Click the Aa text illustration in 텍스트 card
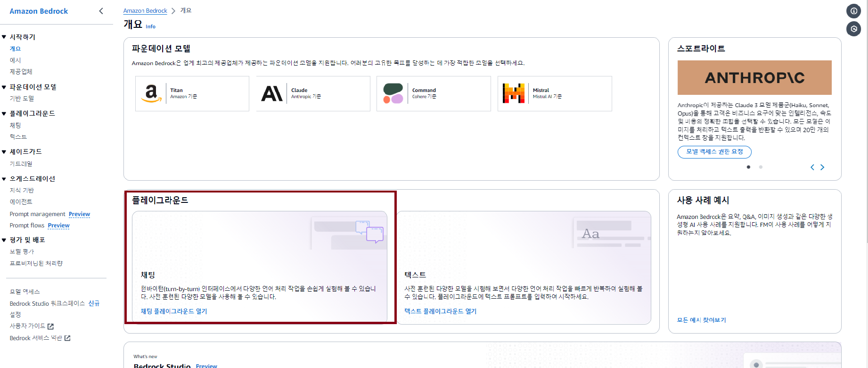This screenshot has height=368, width=868. click(590, 234)
